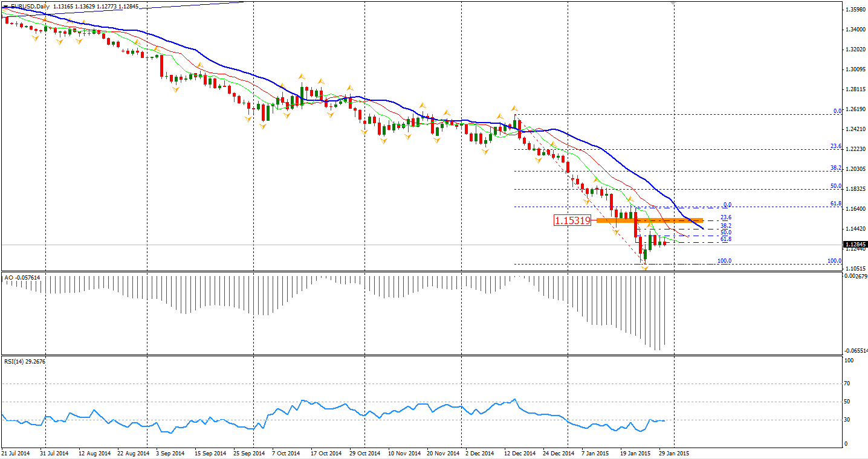Screen dimensions: 868x459
Task: Click the small triangle before EURUSD,Daily title
Action: pos(5,7)
